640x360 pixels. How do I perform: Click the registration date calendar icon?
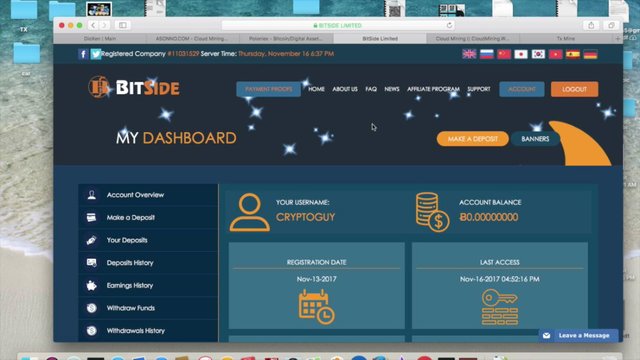317,307
